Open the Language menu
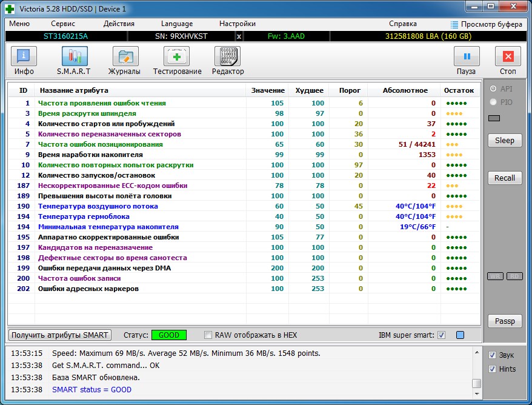 177,24
